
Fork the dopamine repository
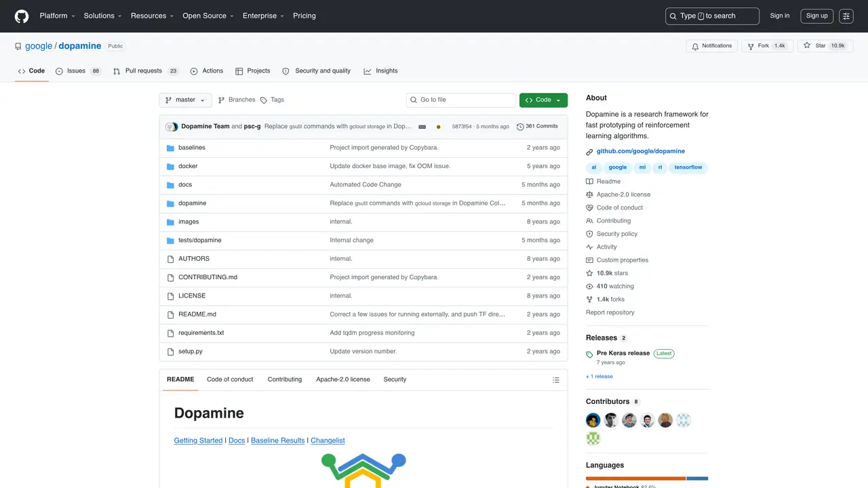click(x=766, y=46)
